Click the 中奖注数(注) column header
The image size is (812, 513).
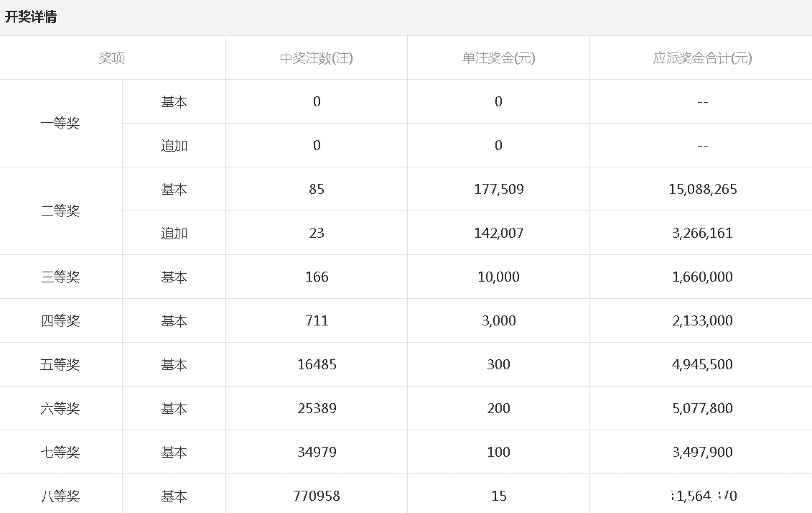click(x=316, y=57)
